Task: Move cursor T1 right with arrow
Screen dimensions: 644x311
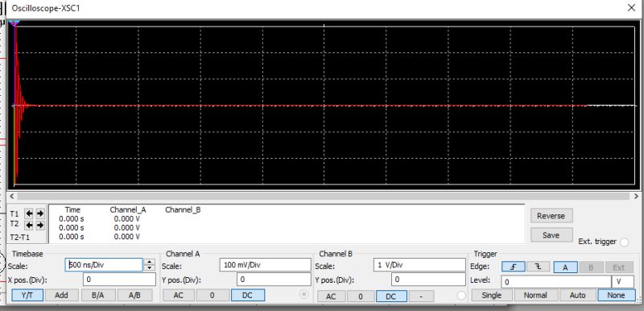Action: [x=39, y=214]
